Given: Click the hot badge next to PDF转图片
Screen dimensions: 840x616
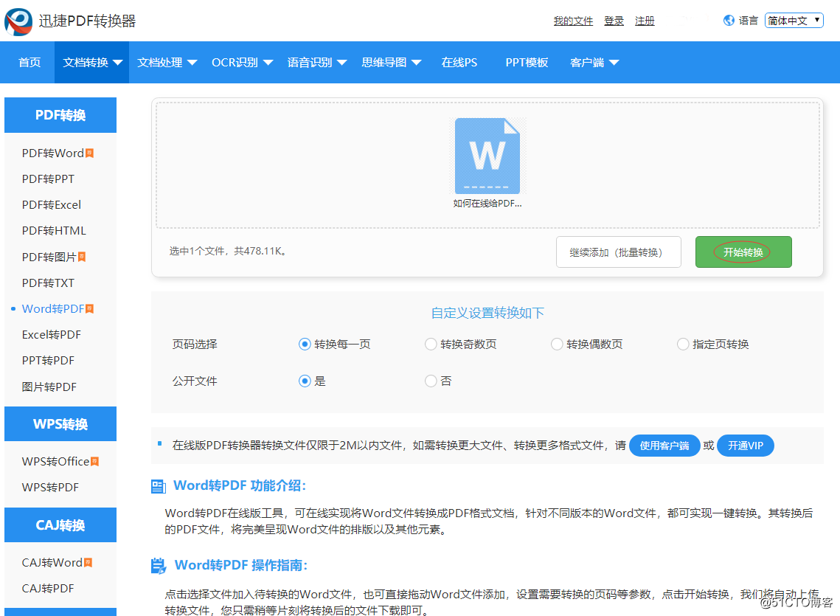Looking at the screenshot, I should point(82,257).
